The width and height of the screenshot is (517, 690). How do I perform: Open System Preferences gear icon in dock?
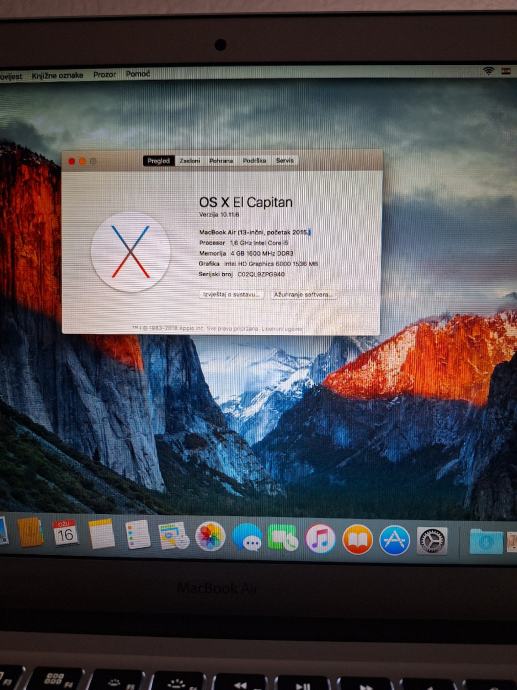[x=432, y=540]
